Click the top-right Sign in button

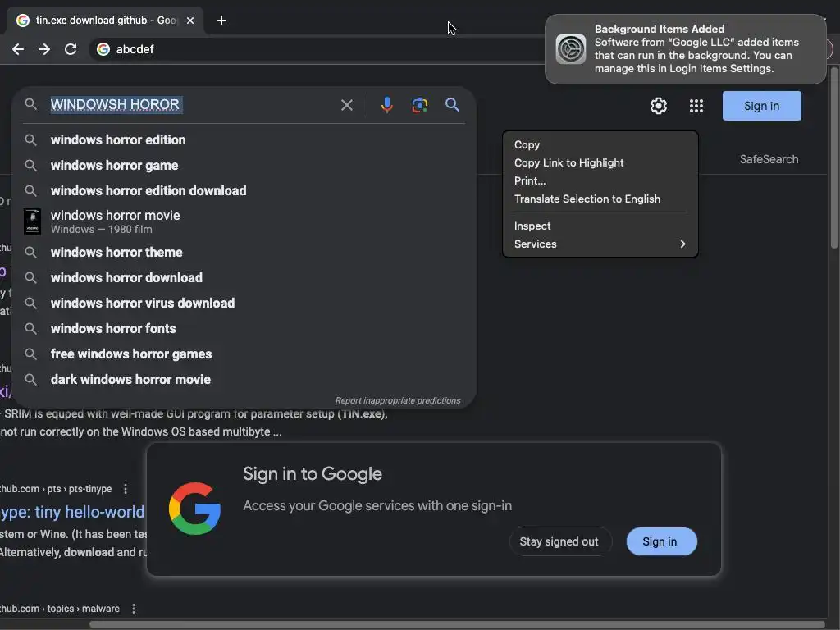tap(761, 106)
